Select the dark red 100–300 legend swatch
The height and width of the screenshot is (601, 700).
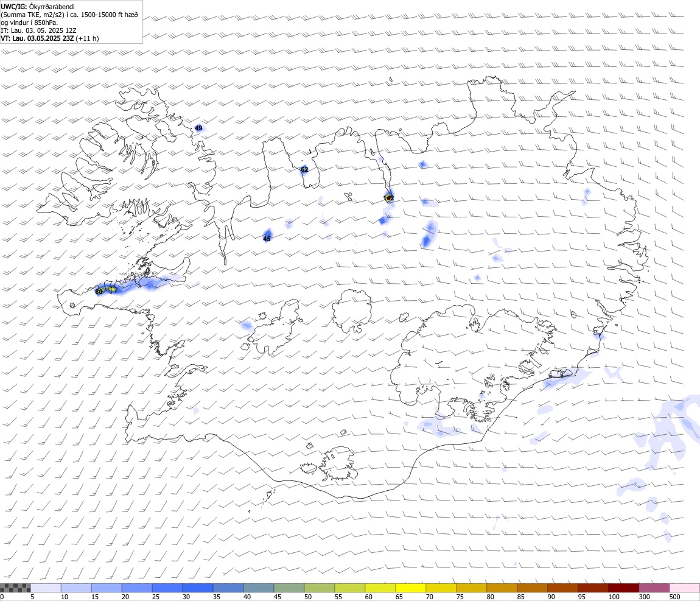(623, 588)
